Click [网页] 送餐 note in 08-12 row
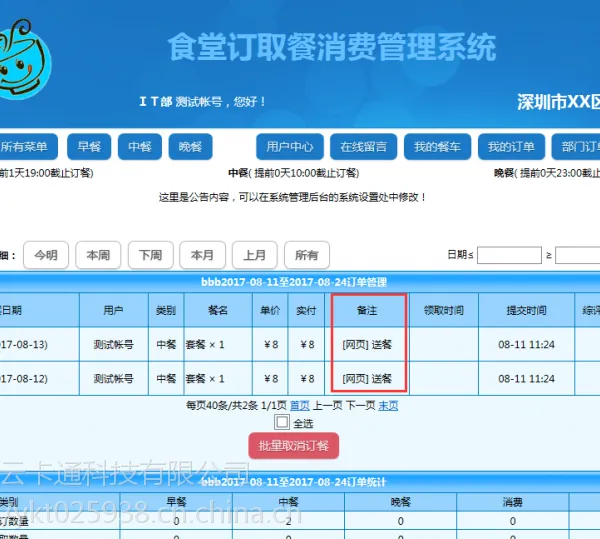Viewport: 600px width, 539px height. click(x=367, y=379)
